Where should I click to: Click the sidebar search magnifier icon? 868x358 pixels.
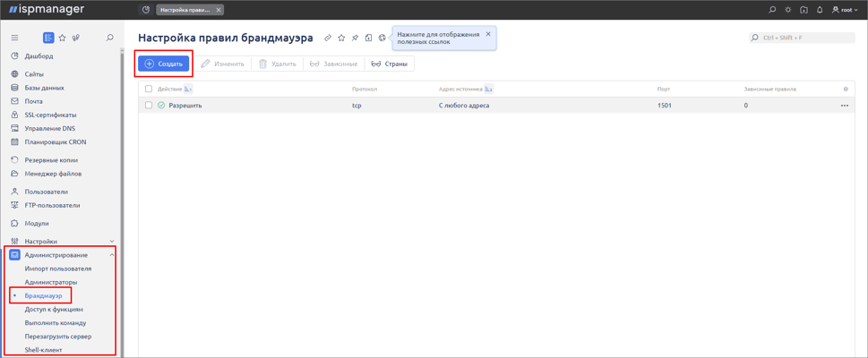[110, 38]
